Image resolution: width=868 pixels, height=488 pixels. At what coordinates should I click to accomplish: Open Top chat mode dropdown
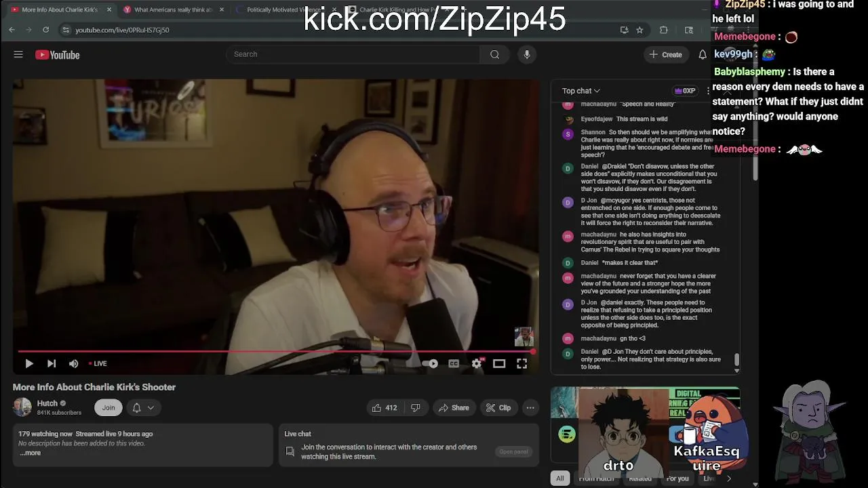click(581, 91)
